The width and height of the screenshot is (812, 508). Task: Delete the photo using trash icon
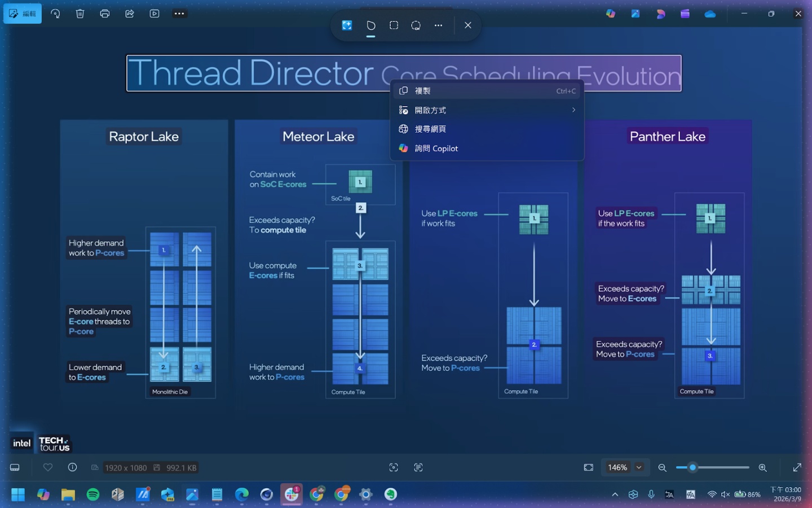point(80,14)
